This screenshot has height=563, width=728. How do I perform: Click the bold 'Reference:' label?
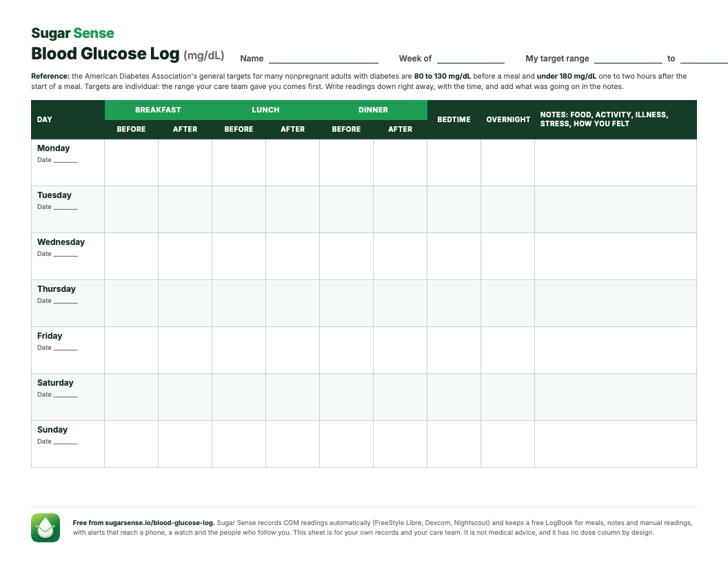(50, 76)
